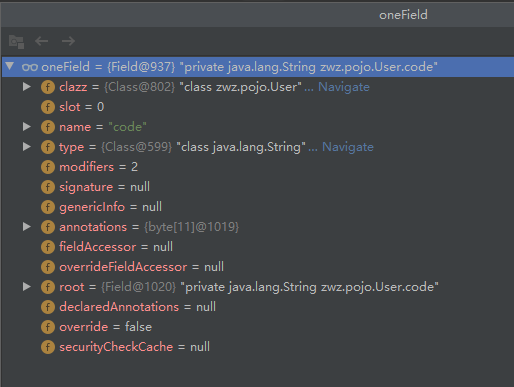Click the field icon next to type
514x387 pixels.
(x=48, y=147)
